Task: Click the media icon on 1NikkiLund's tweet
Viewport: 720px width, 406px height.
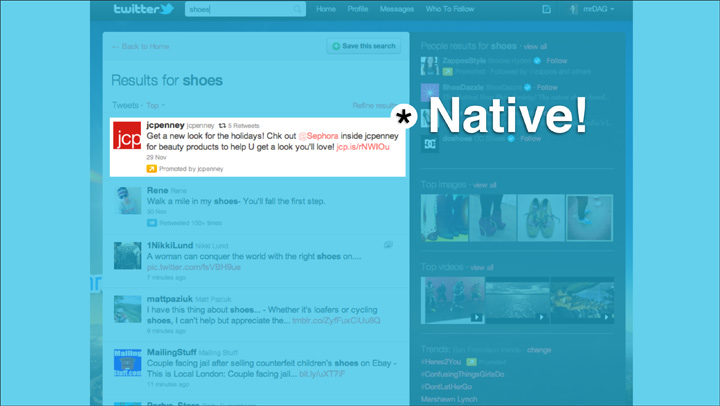Action: tap(388, 245)
